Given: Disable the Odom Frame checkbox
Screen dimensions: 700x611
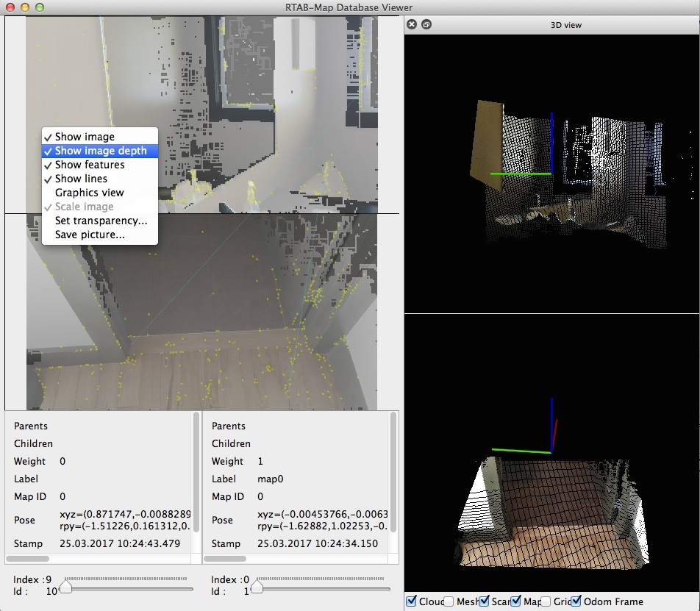Looking at the screenshot, I should point(576,601).
